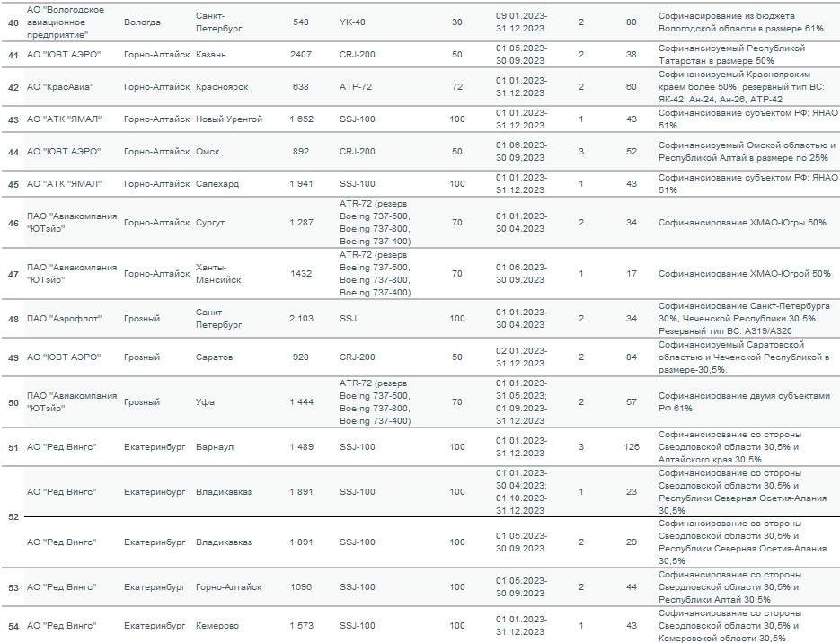The height and width of the screenshot is (643, 840).
Task: Select distance value '1 444'
Action: [x=301, y=402]
